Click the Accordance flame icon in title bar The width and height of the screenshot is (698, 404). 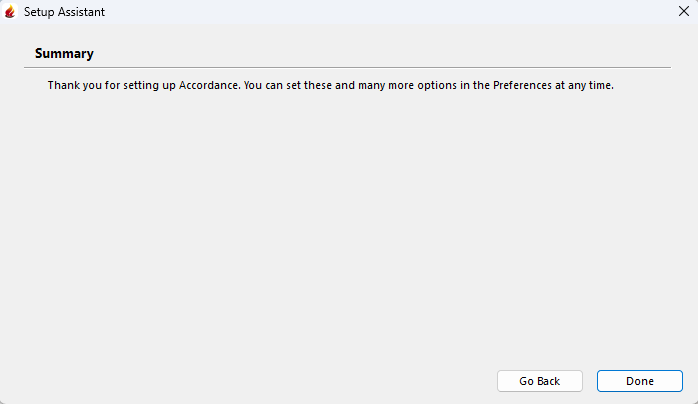(x=11, y=12)
